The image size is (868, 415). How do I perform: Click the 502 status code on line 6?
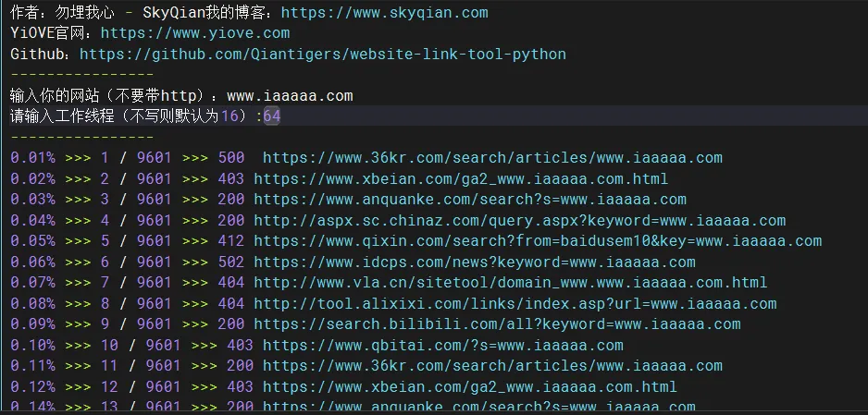(230, 262)
